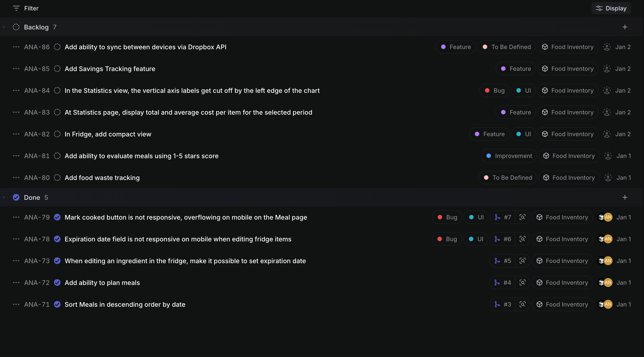The width and height of the screenshot is (644, 357).
Task: Click review icon next to #6
Action: 522,239
